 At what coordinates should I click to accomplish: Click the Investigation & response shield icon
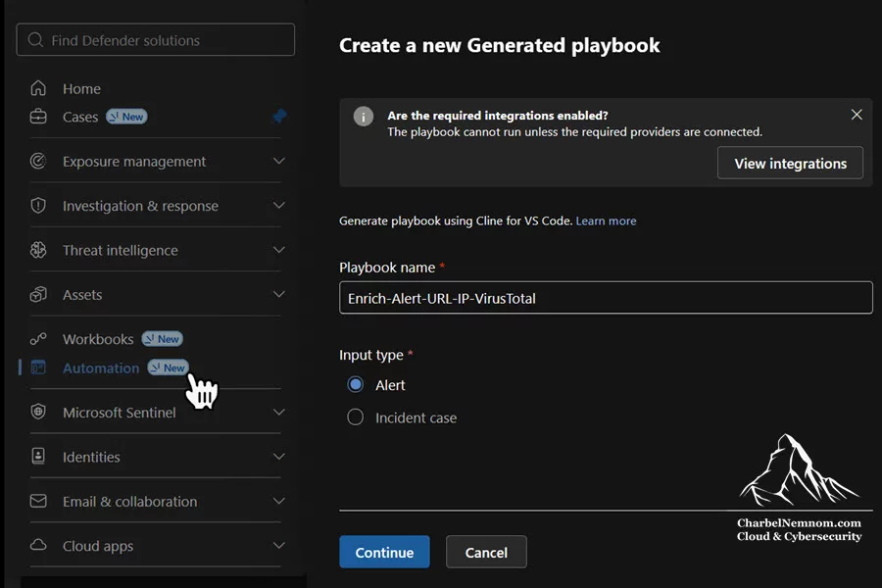click(x=38, y=206)
